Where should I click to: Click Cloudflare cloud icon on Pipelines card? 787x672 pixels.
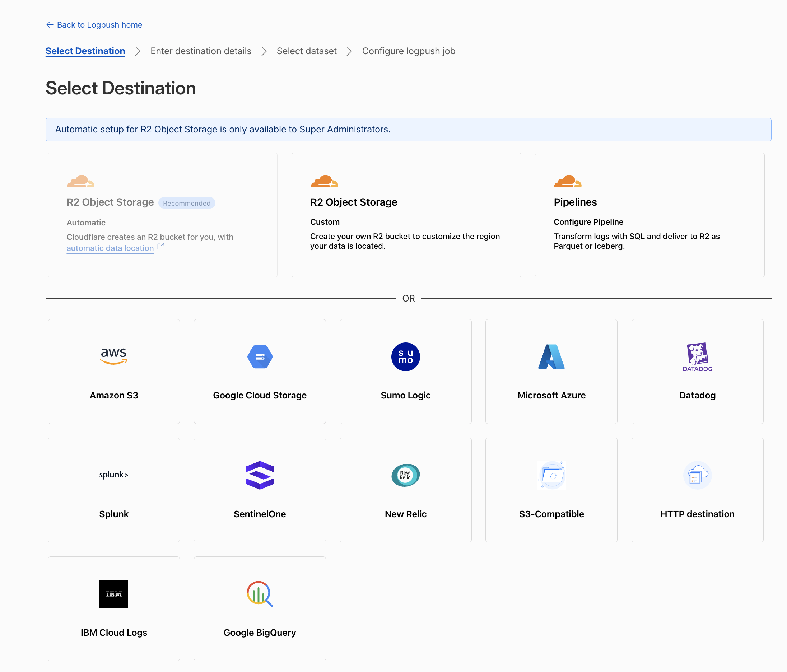click(x=568, y=182)
